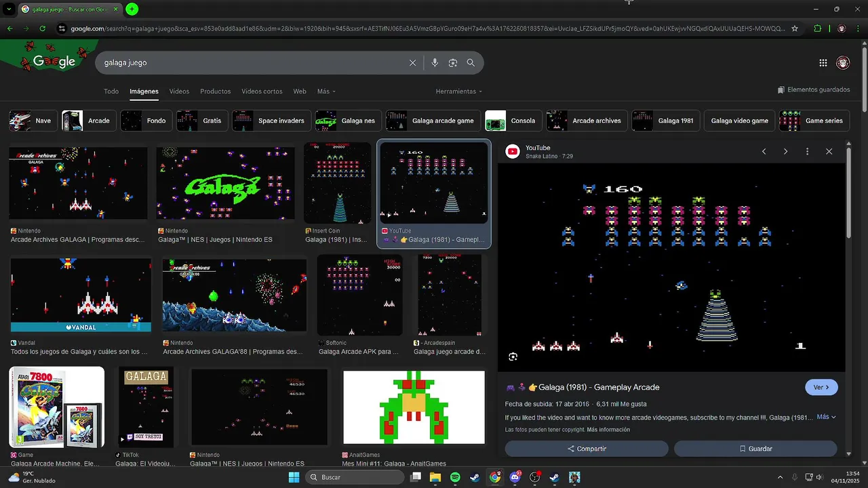Screen dimensions: 868x488
Task: Close the image preview panel
Action: [x=829, y=152]
